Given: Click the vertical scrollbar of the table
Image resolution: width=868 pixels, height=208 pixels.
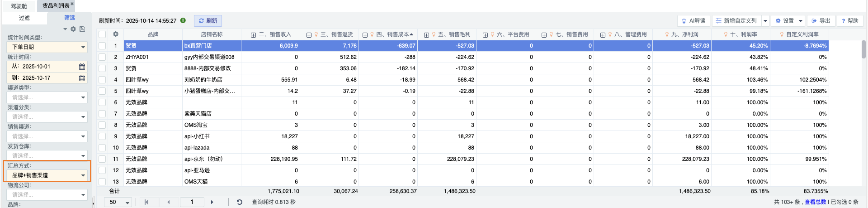Looking at the screenshot, I should (863, 50).
